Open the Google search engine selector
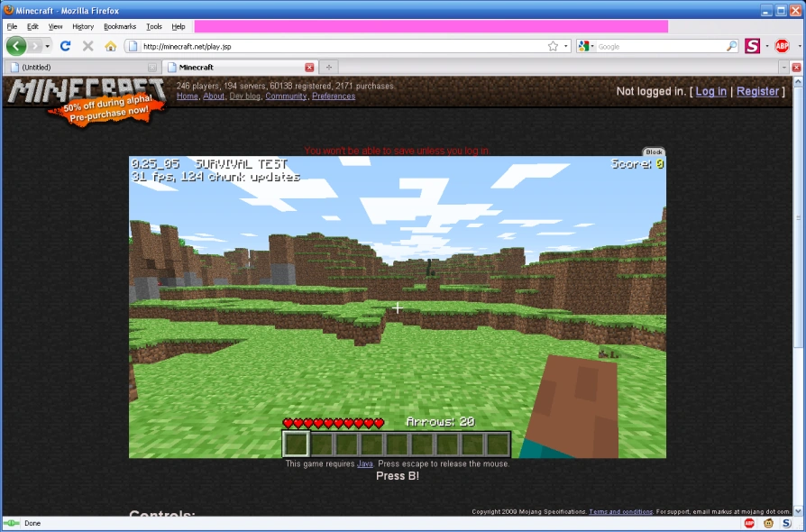The width and height of the screenshot is (806, 532). click(586, 46)
